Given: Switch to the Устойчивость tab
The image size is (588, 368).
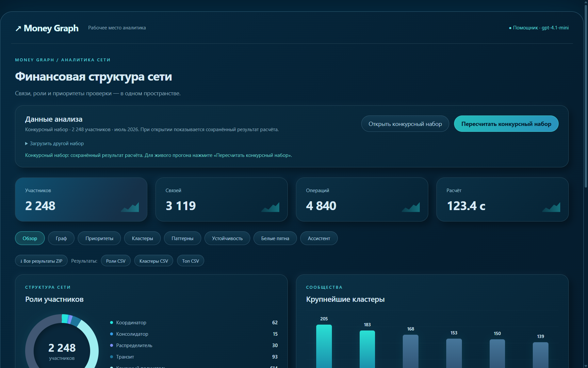Looking at the screenshot, I should tap(227, 238).
